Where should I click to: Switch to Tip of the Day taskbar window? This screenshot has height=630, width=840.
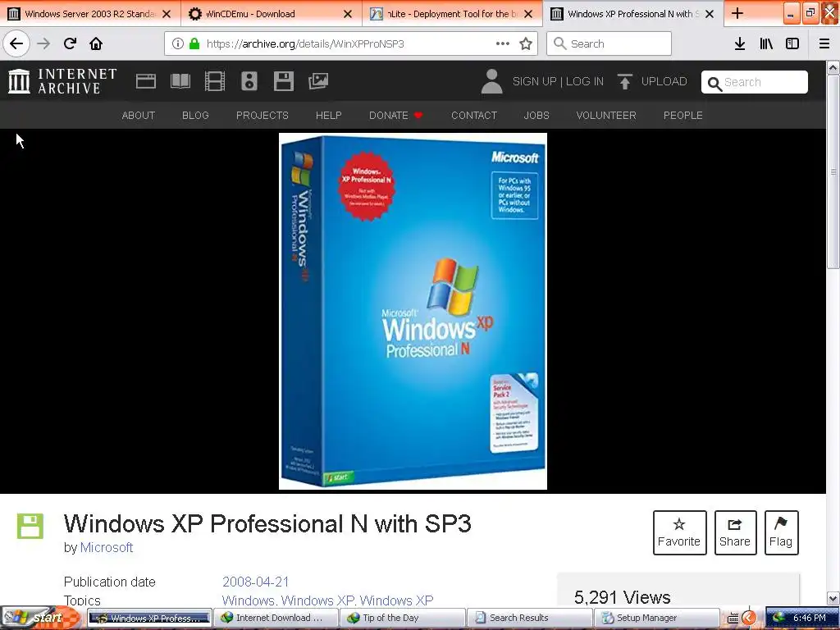coord(402,618)
